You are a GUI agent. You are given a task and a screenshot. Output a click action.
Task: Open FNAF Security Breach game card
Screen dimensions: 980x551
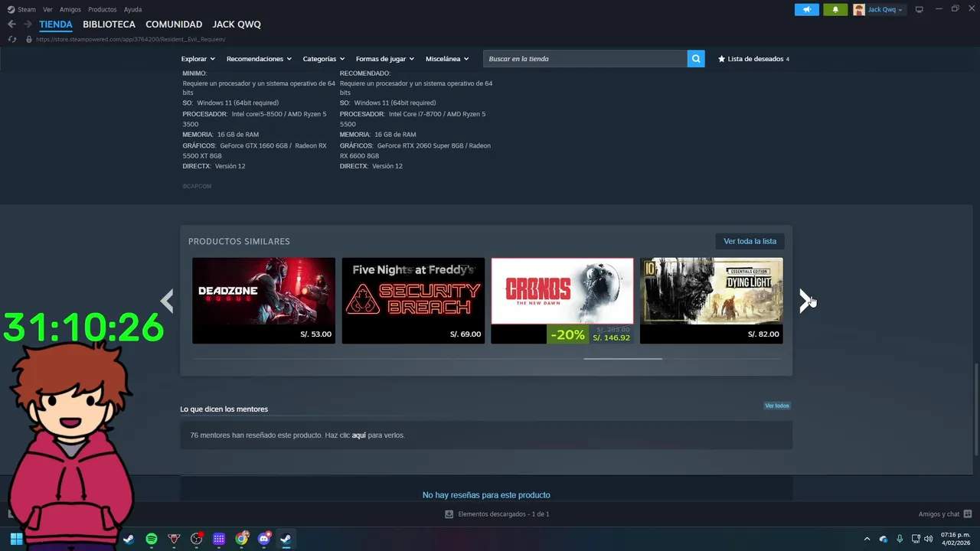click(x=413, y=301)
